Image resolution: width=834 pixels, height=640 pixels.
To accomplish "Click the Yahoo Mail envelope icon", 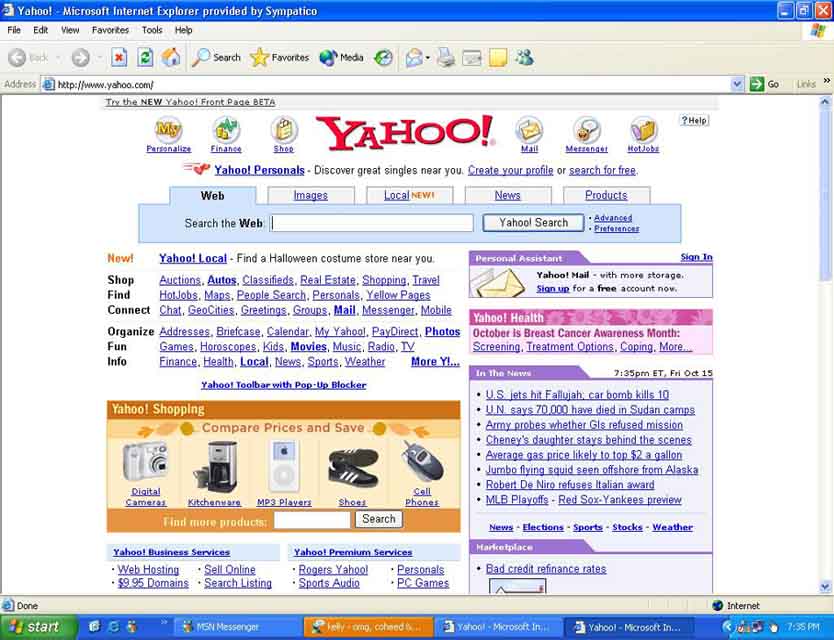I will point(529,130).
